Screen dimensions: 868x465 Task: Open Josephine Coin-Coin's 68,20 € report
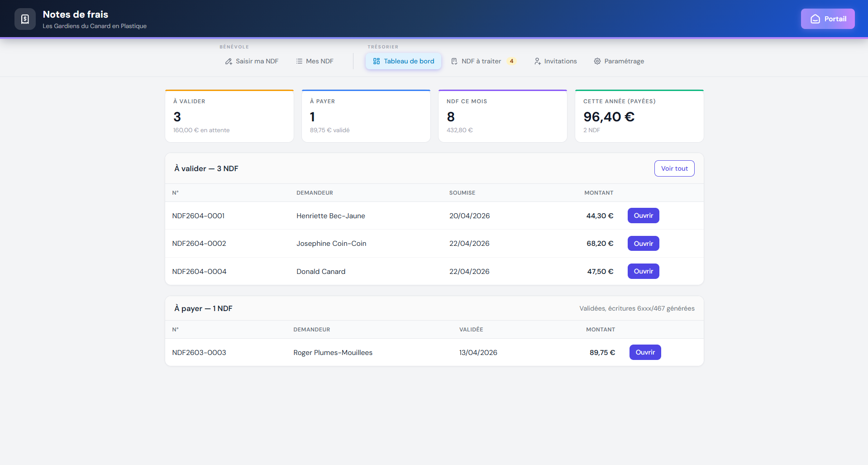point(643,244)
